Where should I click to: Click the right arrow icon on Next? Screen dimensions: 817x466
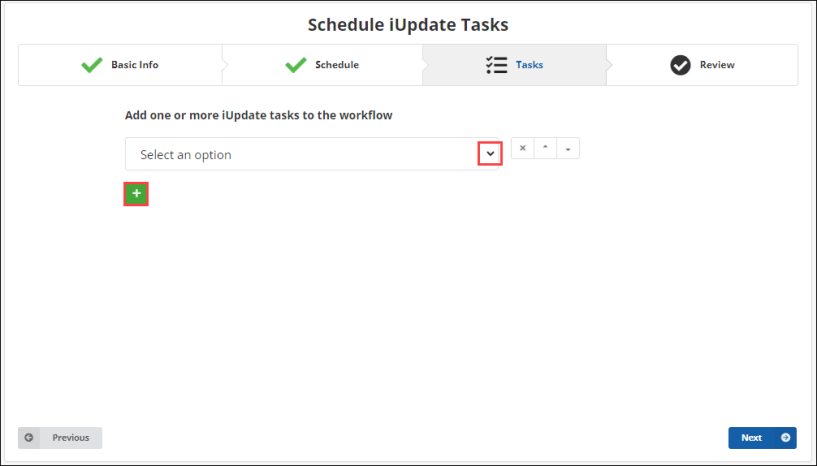(786, 438)
